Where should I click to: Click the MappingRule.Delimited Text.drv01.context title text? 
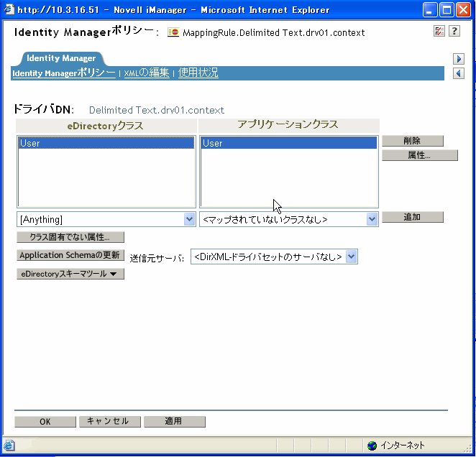[273, 32]
